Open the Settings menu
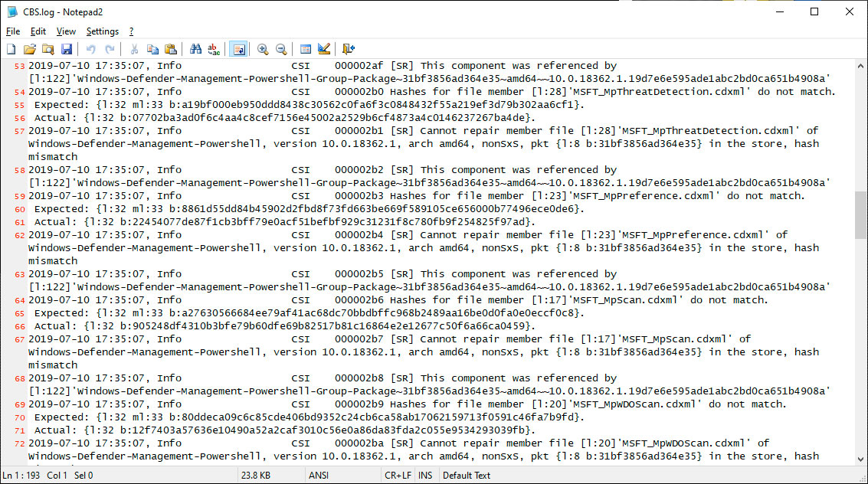Image resolution: width=868 pixels, height=484 pixels. pyautogui.click(x=103, y=31)
